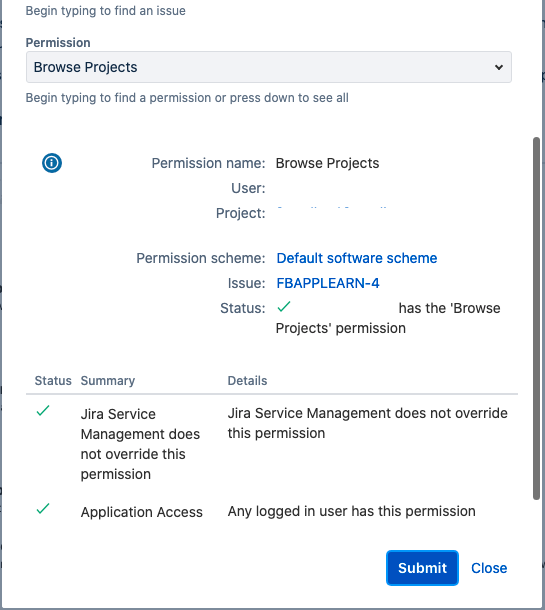Select the Browse Projects combo box
545x610 pixels.
pyautogui.click(x=269, y=67)
